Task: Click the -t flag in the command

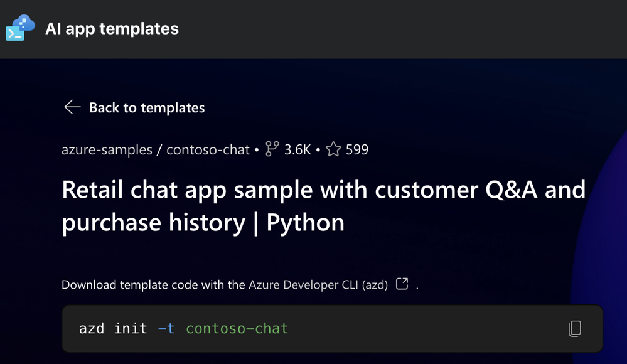Action: coord(166,328)
